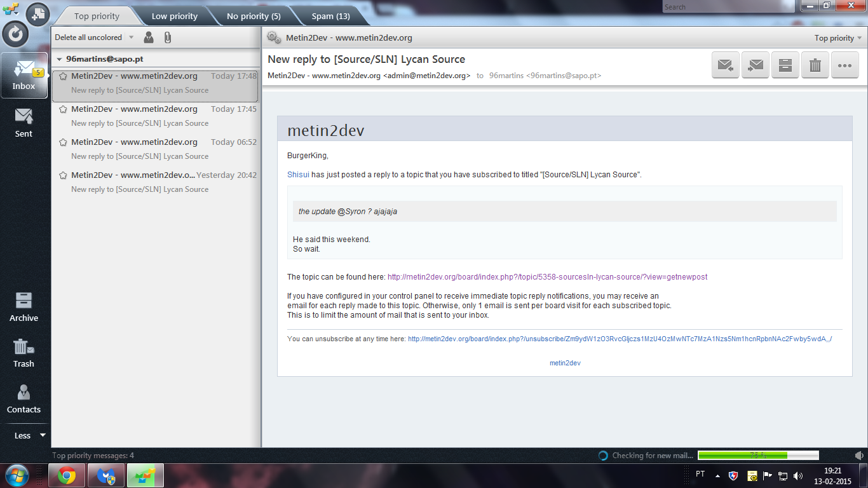The image size is (868, 488).
Task: Collapse sidebar with Less button
Action: (30, 435)
